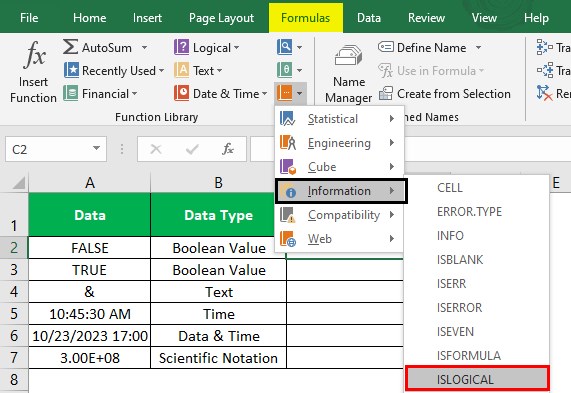Switch to the Data tab

click(369, 18)
